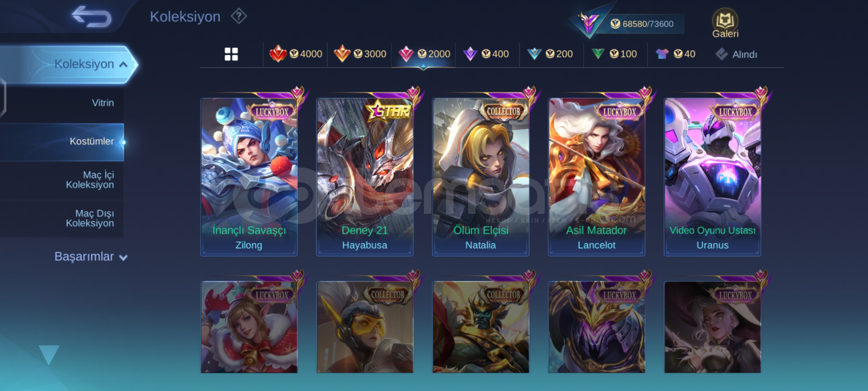Filter by the orange 3000 gem tier
Image resolution: width=868 pixels, height=391 pixels.
pyautogui.click(x=359, y=54)
